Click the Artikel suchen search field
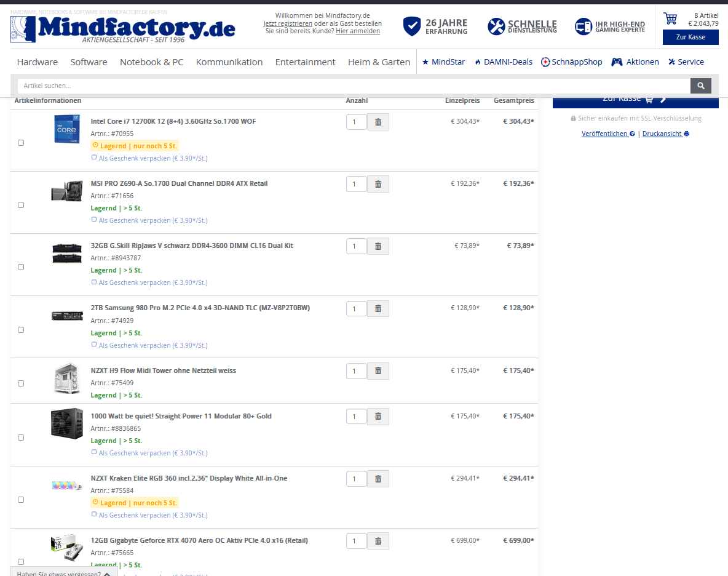 click(x=354, y=86)
